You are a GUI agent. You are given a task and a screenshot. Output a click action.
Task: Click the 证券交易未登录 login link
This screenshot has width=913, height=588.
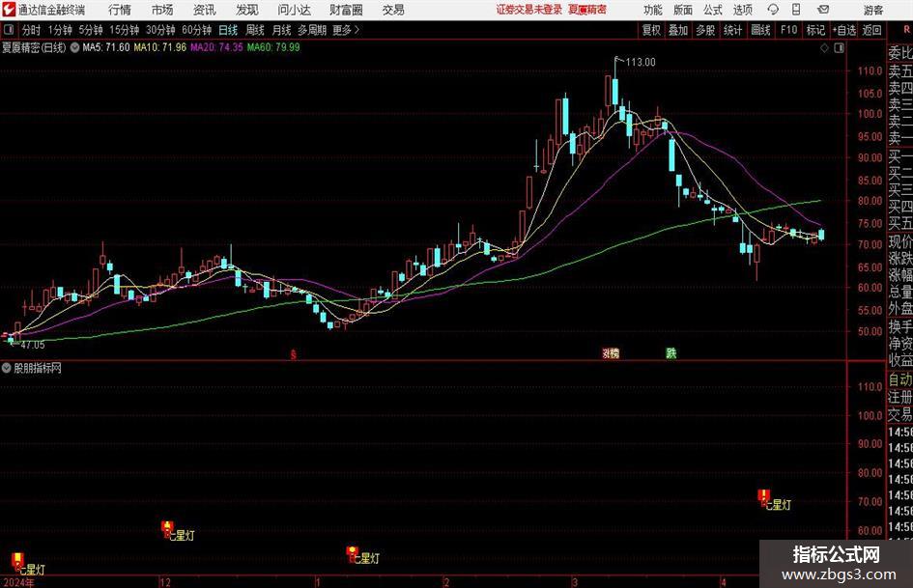pyautogui.click(x=529, y=10)
